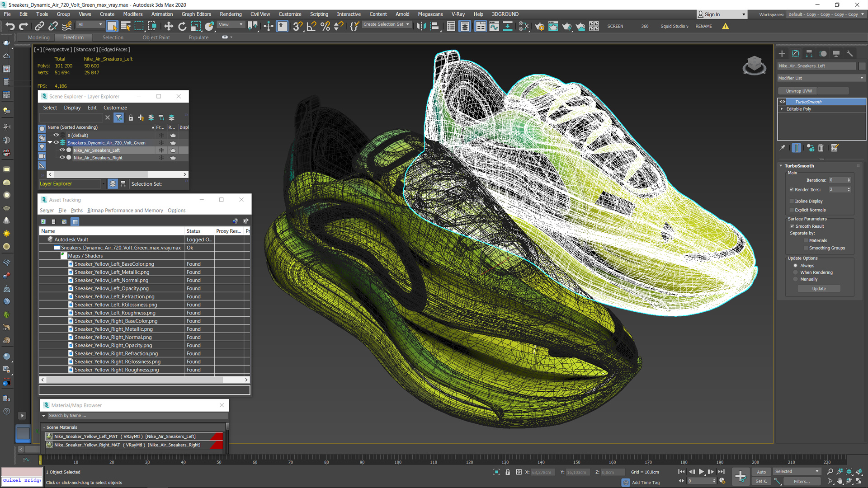The width and height of the screenshot is (868, 488).
Task: Click the Play Animation button
Action: click(x=701, y=472)
